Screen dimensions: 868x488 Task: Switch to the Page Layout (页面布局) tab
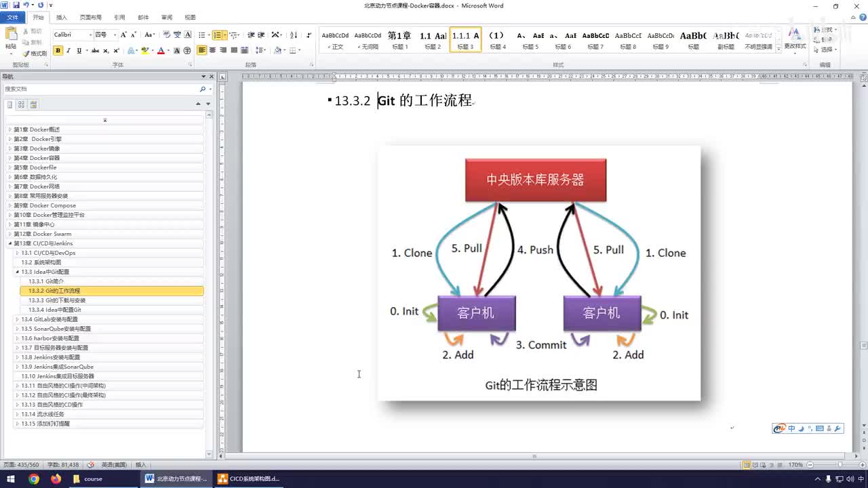(91, 18)
